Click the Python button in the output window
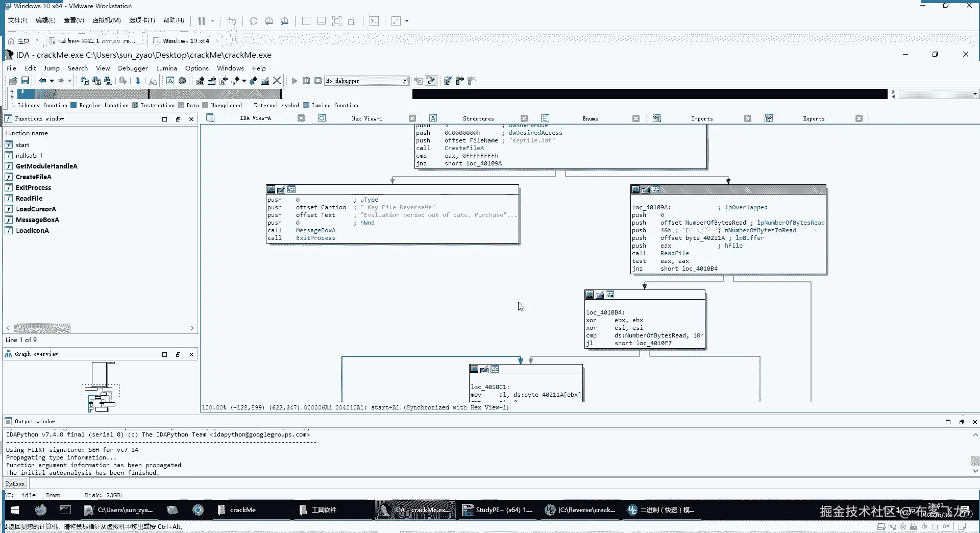980x533 pixels. 15,483
